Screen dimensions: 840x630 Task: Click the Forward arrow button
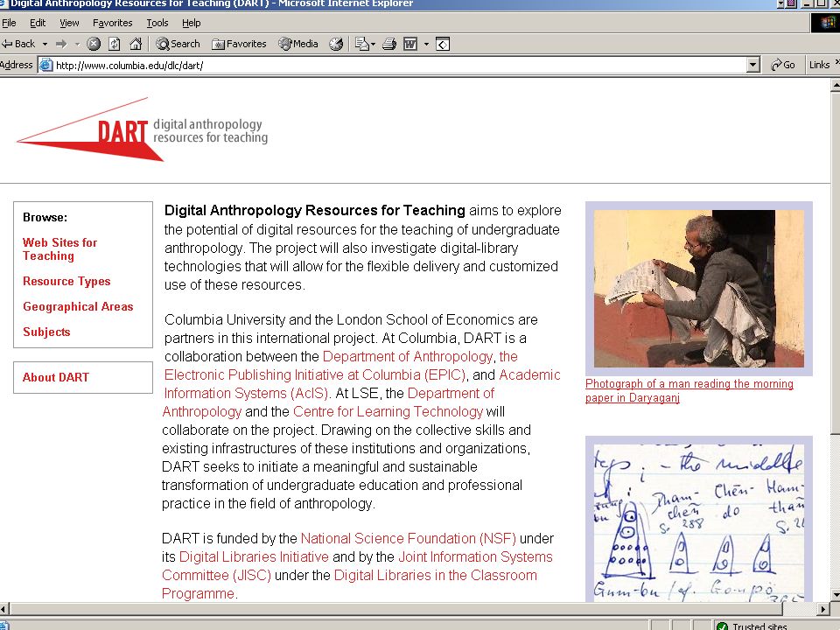[61, 44]
